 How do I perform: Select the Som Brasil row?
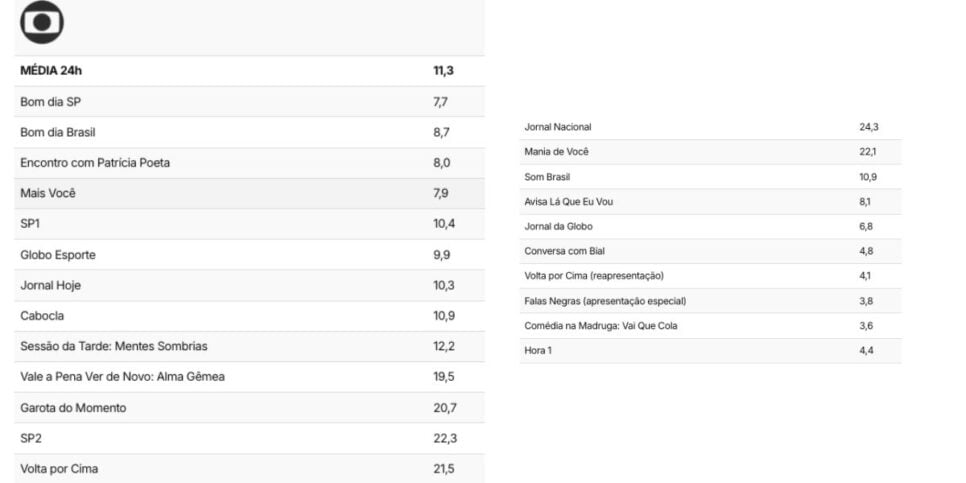pyautogui.click(x=710, y=177)
